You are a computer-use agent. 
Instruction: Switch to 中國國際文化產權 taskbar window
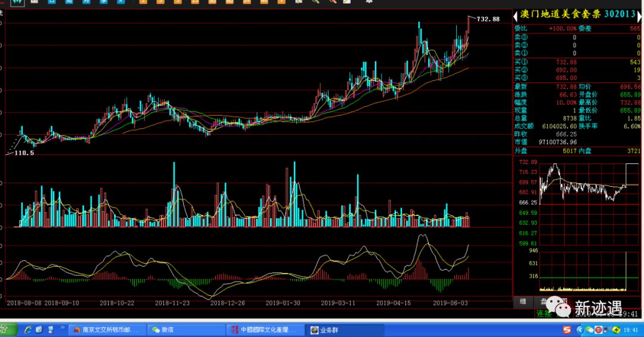click(x=266, y=330)
